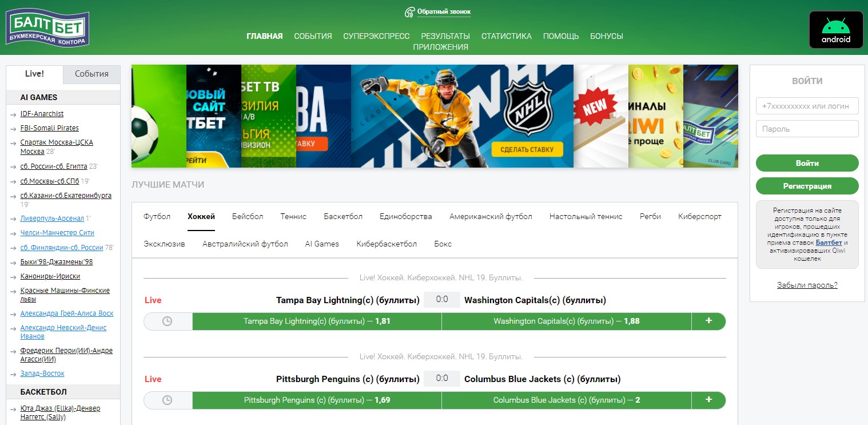Screen dimensions: 868x425
Task: Select the Хоккей sport tab
Action: tap(201, 217)
